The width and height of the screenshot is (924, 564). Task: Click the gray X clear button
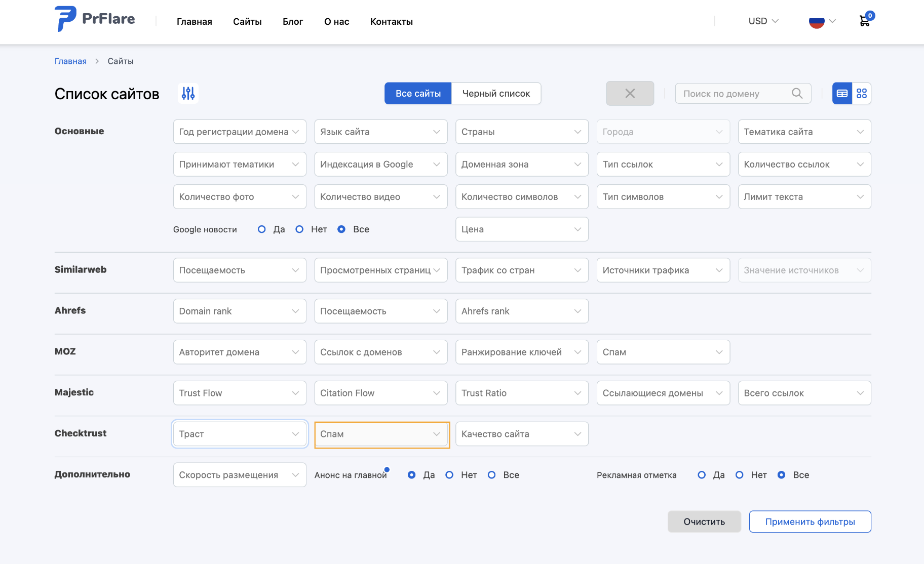630,94
